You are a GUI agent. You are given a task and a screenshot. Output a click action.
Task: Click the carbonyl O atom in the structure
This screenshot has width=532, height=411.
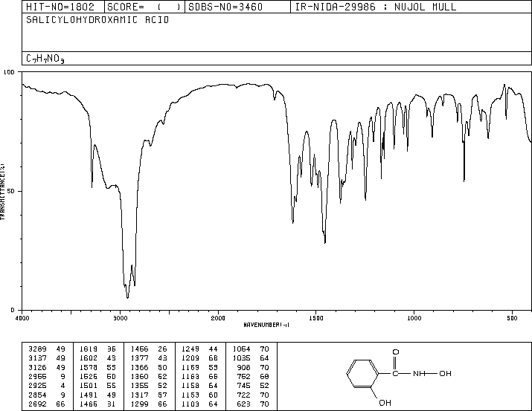396,352
